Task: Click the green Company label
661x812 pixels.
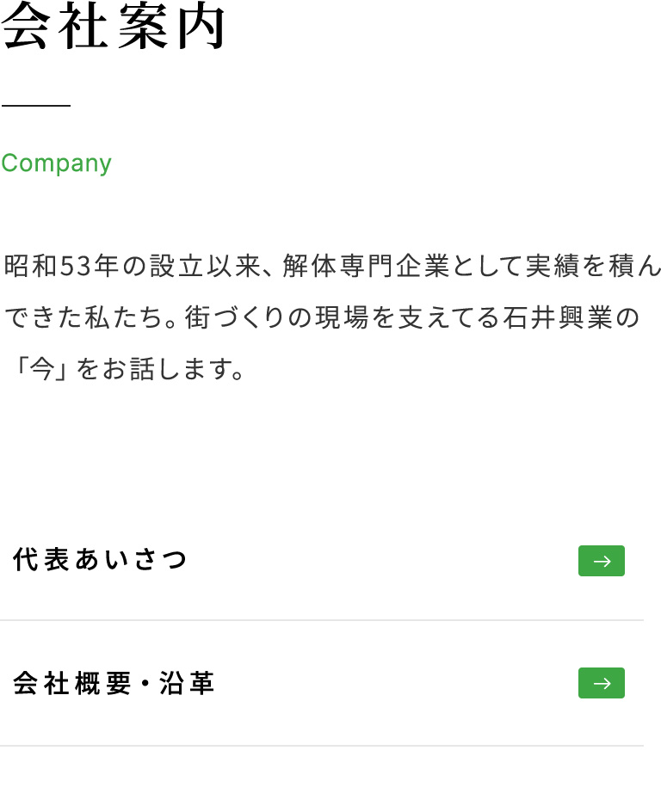Action: tap(57, 163)
